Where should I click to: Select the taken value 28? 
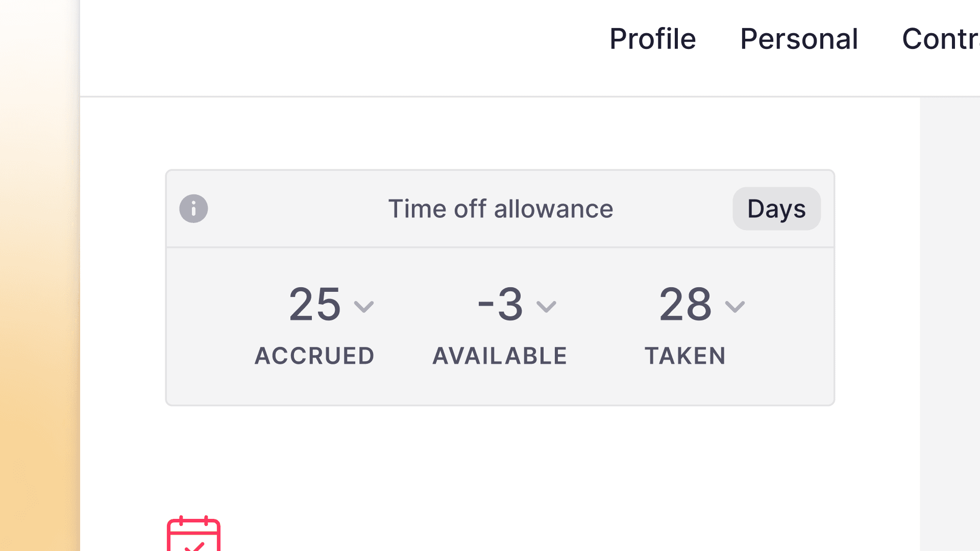[684, 305]
